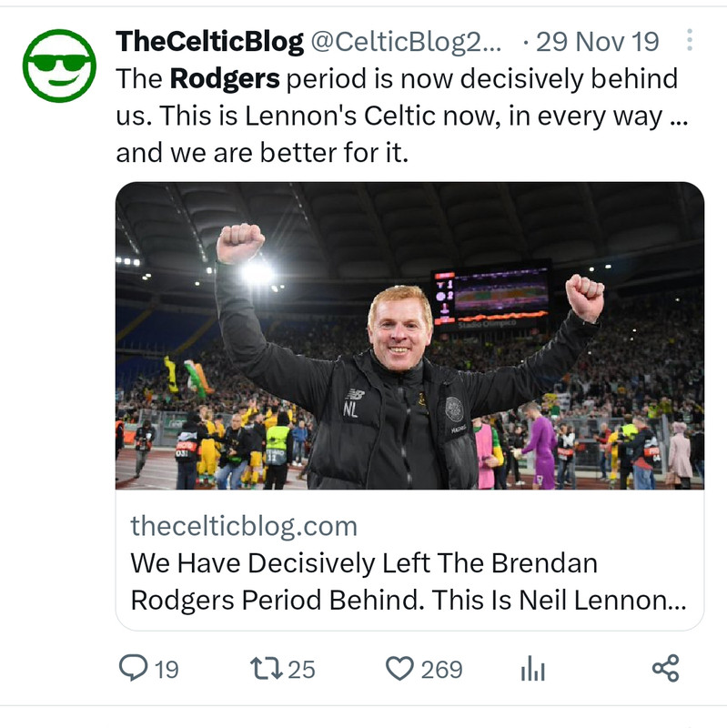
Task: Like the tweet with heart icon
Action: [x=399, y=669]
